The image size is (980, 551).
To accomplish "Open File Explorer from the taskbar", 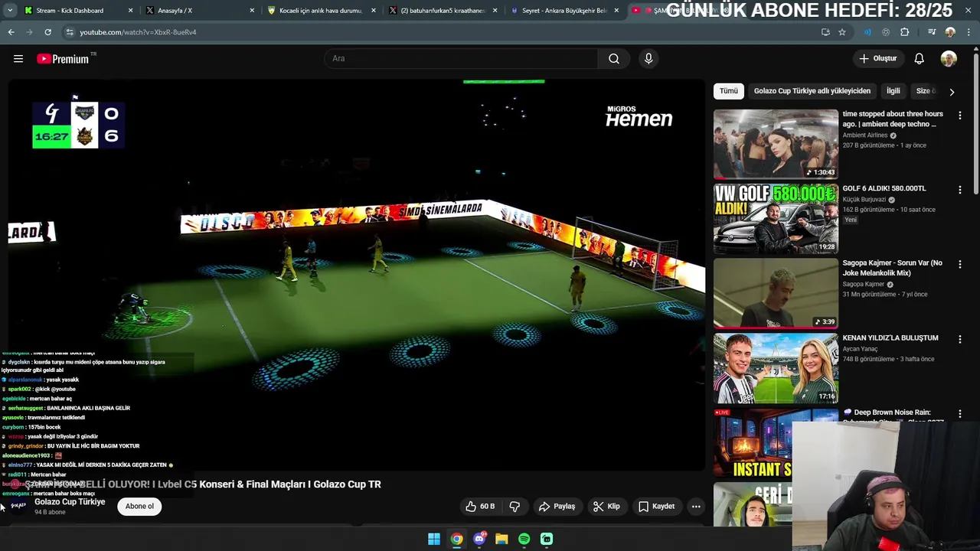I will coord(501,539).
